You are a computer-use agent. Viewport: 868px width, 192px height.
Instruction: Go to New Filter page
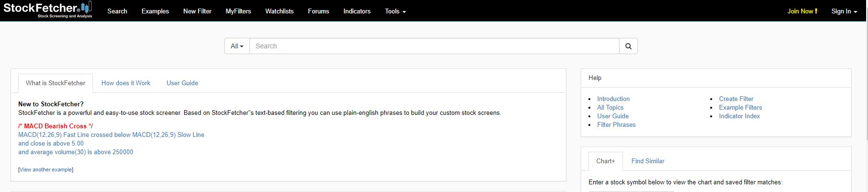(x=197, y=11)
